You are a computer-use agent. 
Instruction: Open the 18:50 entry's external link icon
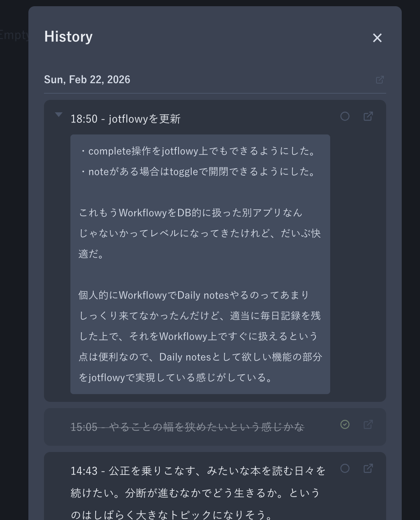(x=368, y=116)
